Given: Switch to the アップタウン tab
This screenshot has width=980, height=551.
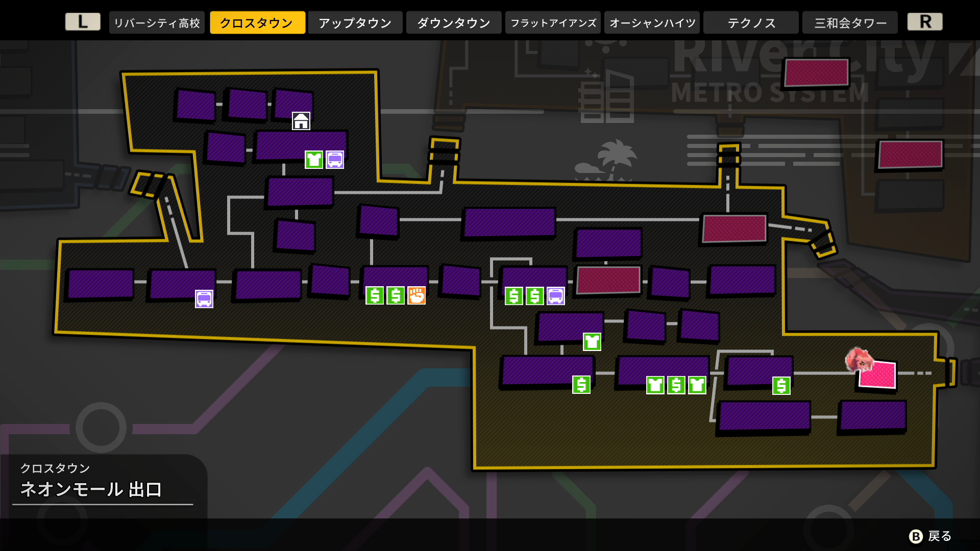Looking at the screenshot, I should coord(355,22).
